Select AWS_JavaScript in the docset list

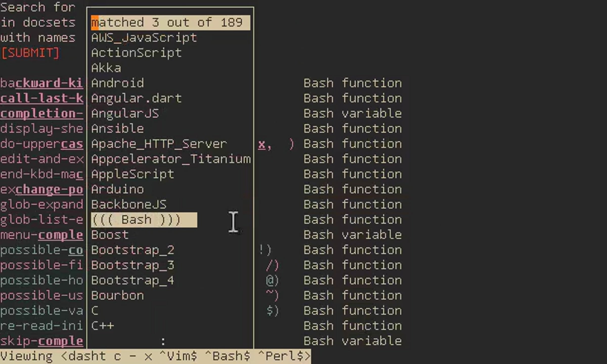[x=144, y=38]
